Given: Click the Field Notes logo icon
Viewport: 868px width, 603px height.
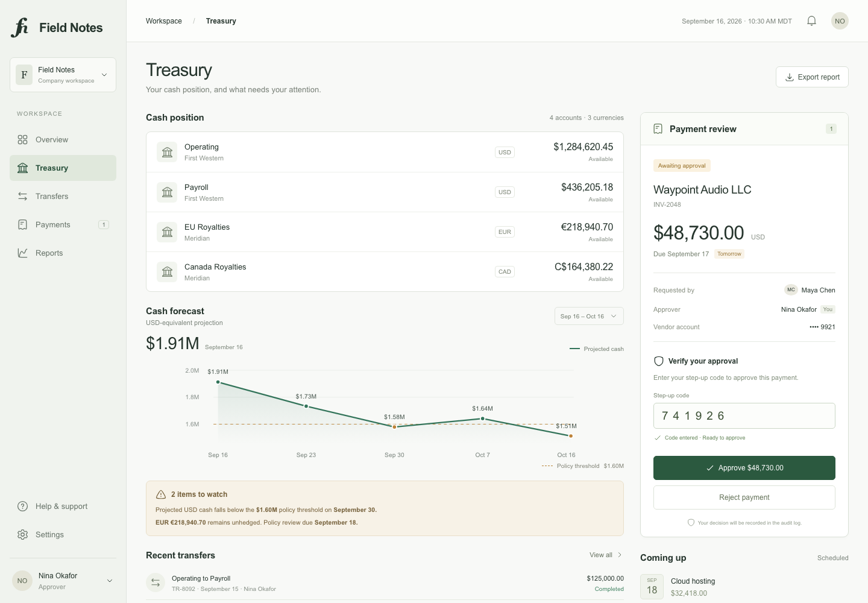Looking at the screenshot, I should 20,28.
